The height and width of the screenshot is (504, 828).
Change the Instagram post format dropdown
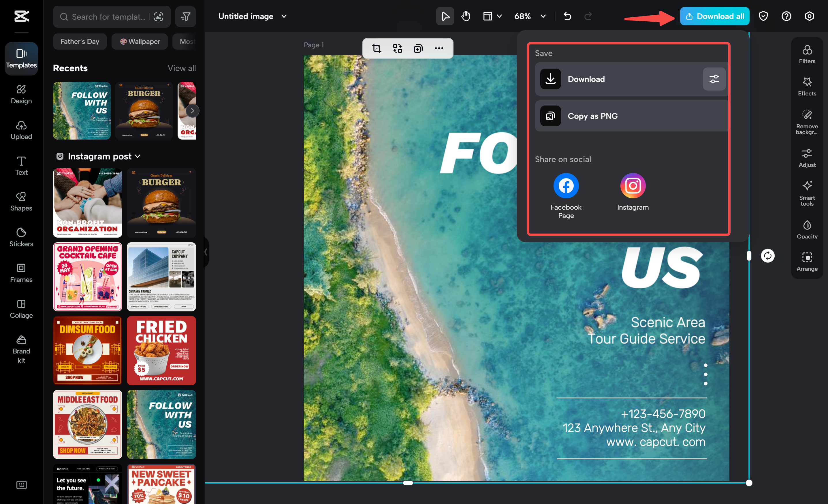[138, 156]
